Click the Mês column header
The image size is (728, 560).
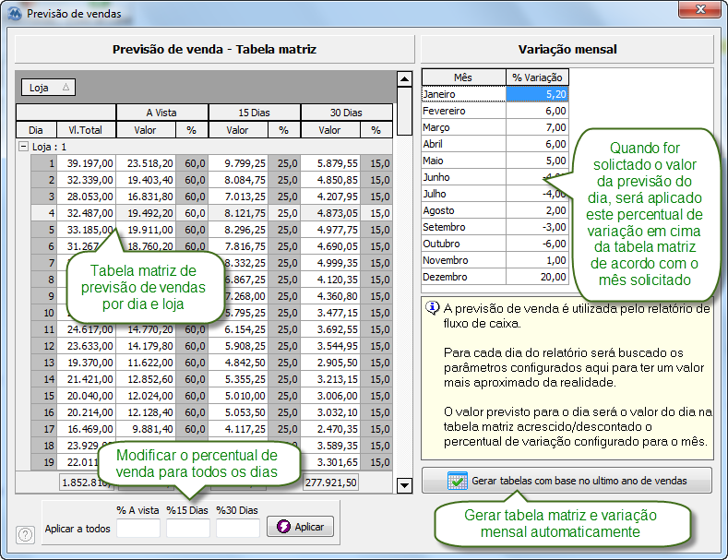[x=463, y=77]
